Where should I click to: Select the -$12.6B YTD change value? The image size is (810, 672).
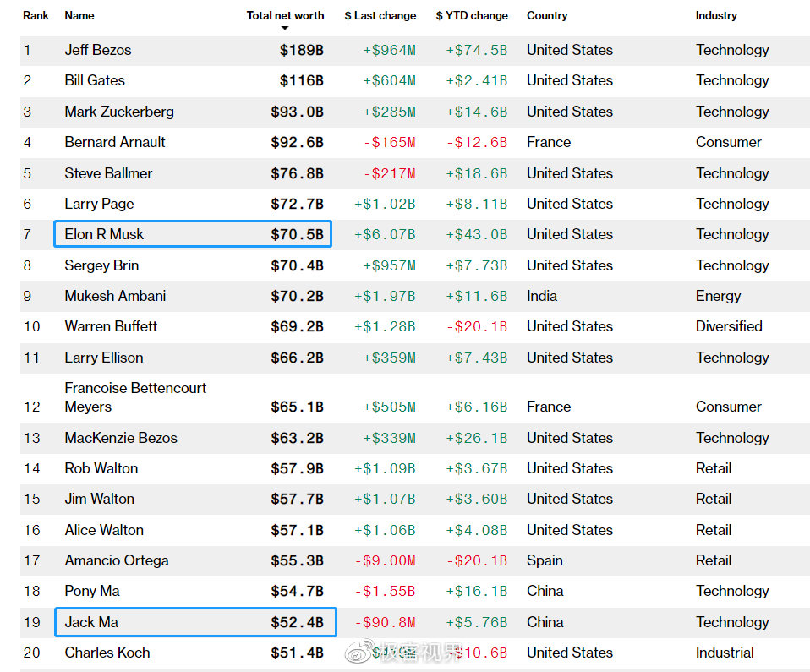click(x=477, y=142)
